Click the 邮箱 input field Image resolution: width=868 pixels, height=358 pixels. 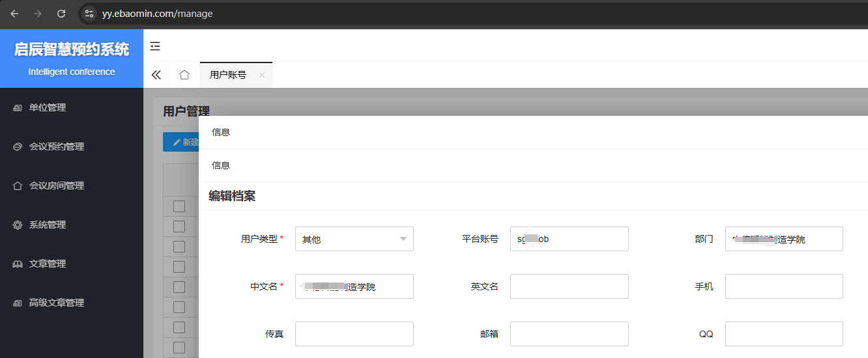(569, 334)
